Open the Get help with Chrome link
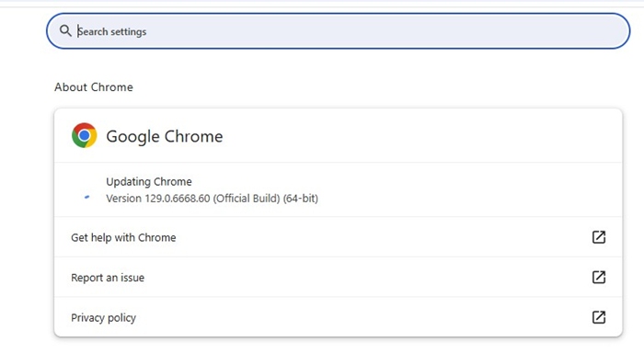The image size is (644, 354). [123, 237]
